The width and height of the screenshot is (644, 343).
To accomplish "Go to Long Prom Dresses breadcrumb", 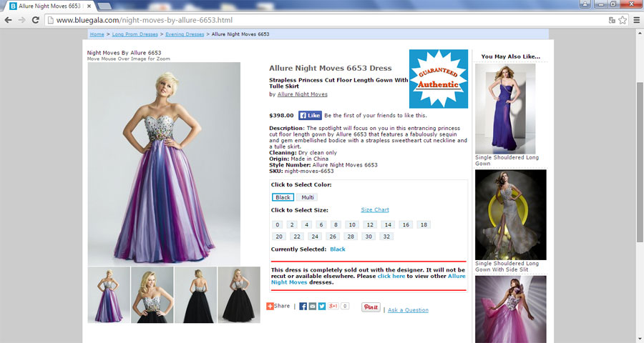I will click(135, 34).
